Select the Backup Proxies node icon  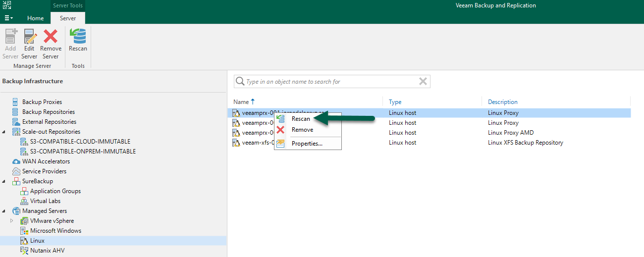[16, 102]
